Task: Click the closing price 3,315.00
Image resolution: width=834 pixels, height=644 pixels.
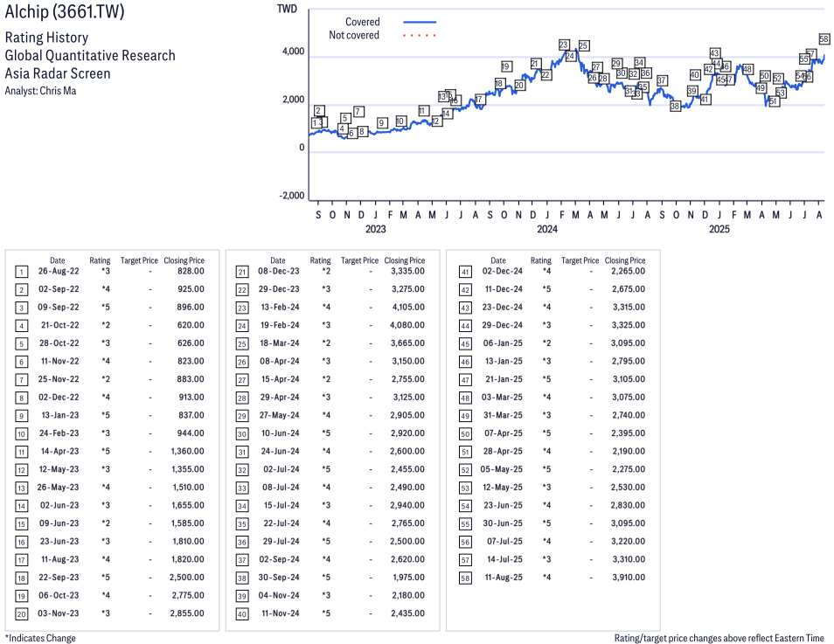Action: (629, 308)
